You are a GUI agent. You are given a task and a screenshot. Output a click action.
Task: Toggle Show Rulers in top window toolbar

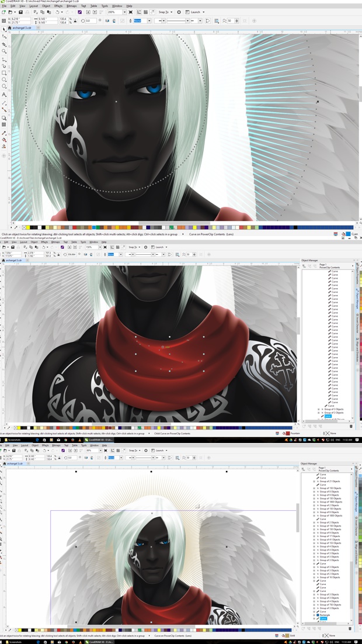point(140,12)
